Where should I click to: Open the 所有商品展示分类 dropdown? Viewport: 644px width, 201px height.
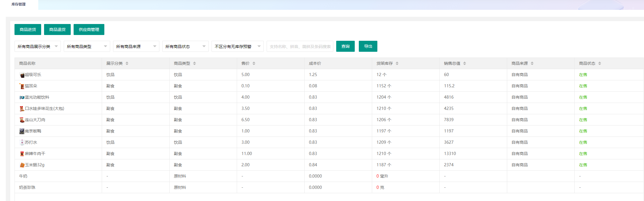tap(37, 46)
